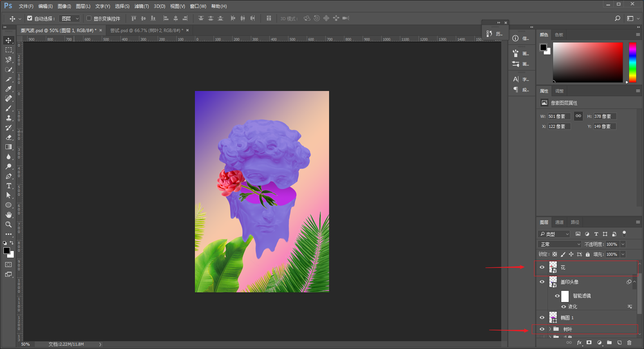Select the Eyedropper tool

(x=8, y=89)
